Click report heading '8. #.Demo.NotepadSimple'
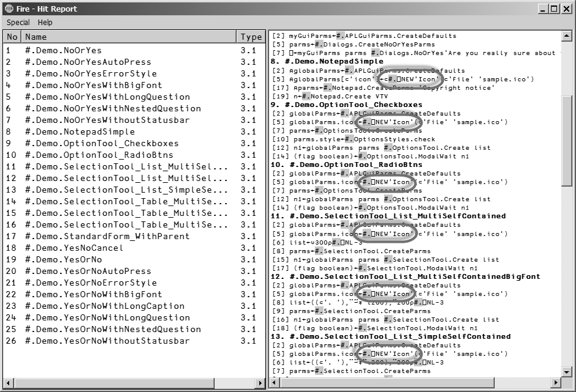 327,61
